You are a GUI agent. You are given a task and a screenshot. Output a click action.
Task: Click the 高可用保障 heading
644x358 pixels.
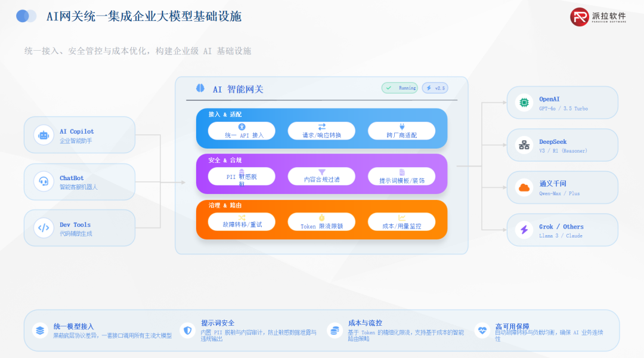coord(512,326)
